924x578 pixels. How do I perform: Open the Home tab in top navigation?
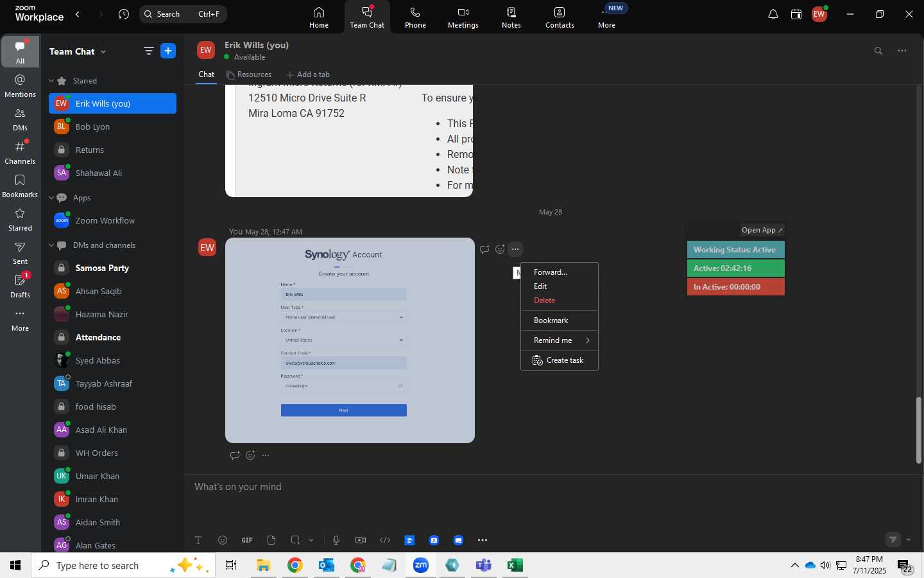coord(319,17)
